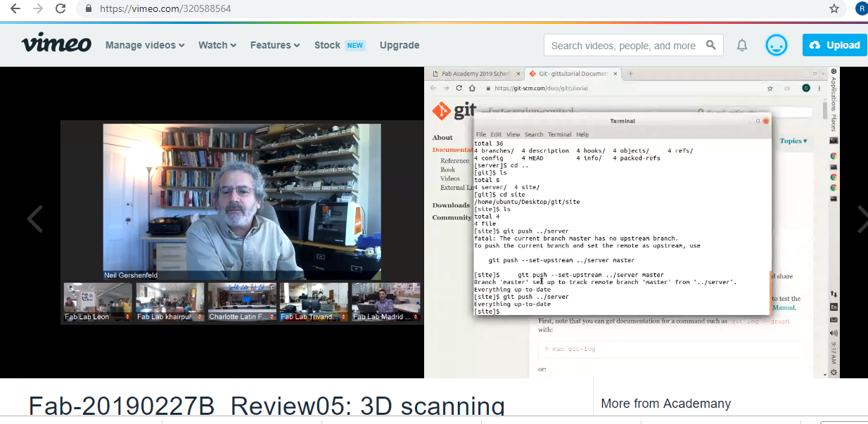Click the Neil Gershenfeld webcam feed in video
Screen dimensions: 868x424
coord(242,202)
